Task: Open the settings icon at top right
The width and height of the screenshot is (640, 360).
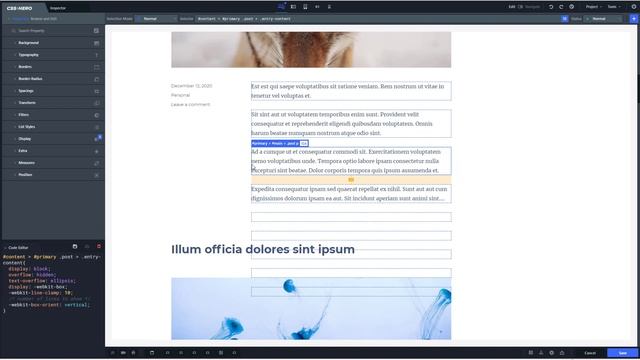Action: pos(634,7)
